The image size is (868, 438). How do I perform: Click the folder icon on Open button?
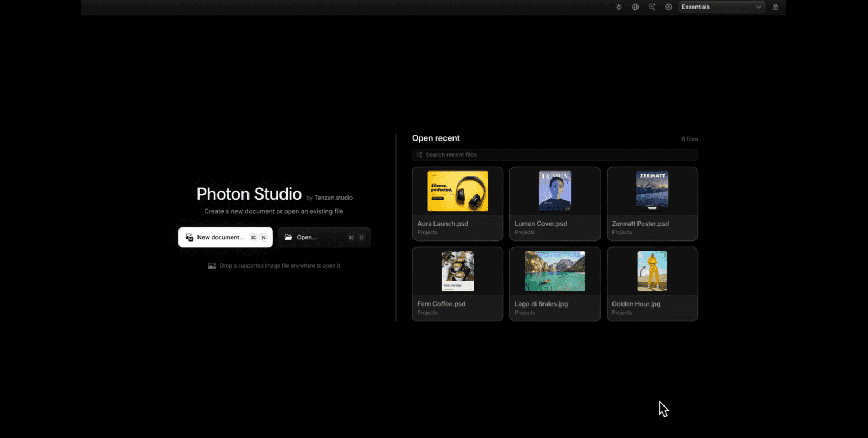(289, 237)
